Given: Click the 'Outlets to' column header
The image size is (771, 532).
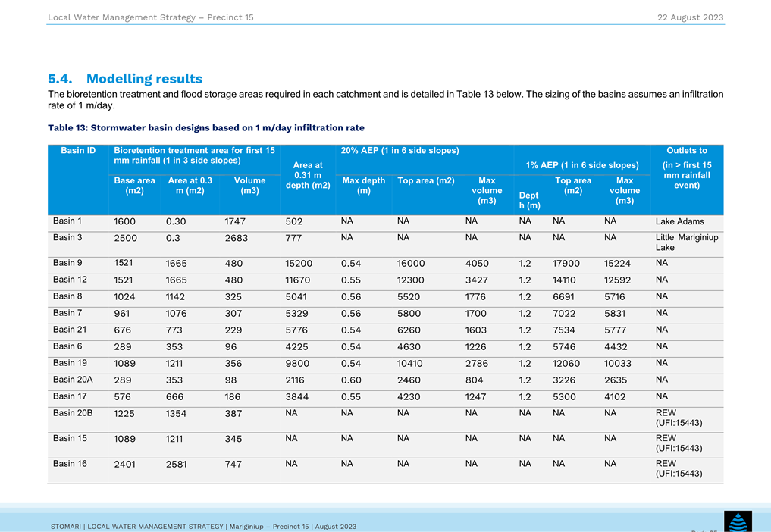Looking at the screenshot, I should [687, 151].
